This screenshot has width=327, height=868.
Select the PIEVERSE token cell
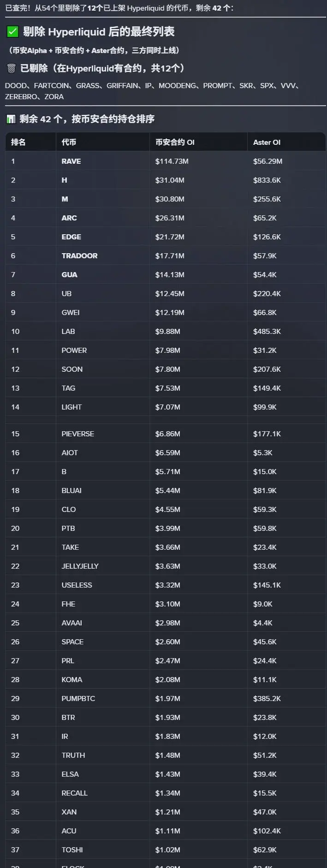click(x=77, y=434)
